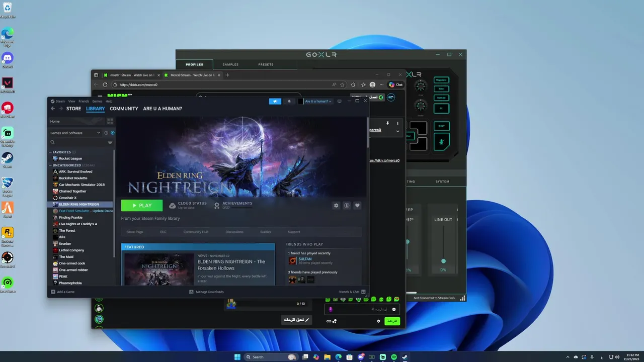Switch to GoXLR PRESETS tab
The width and height of the screenshot is (644, 362).
tap(266, 64)
